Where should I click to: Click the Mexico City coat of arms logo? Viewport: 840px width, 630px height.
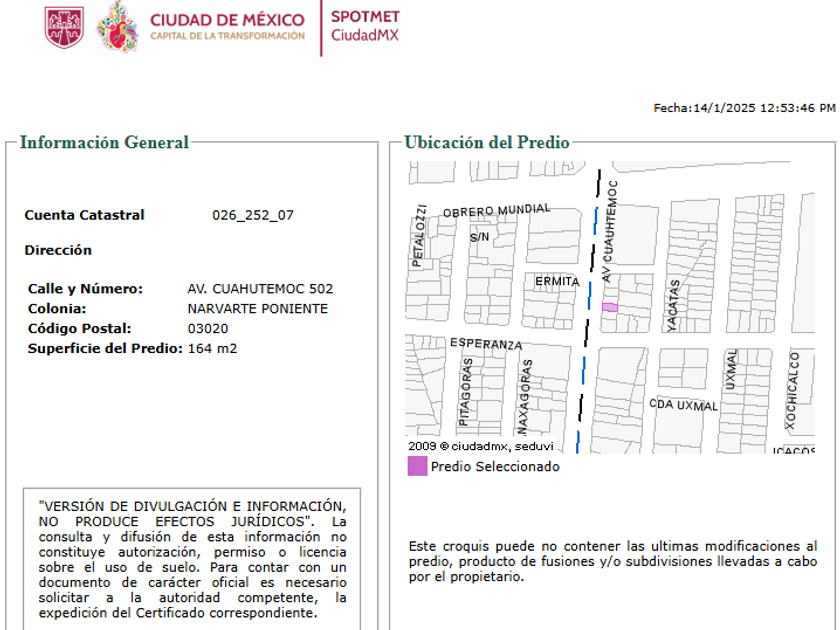[64, 27]
